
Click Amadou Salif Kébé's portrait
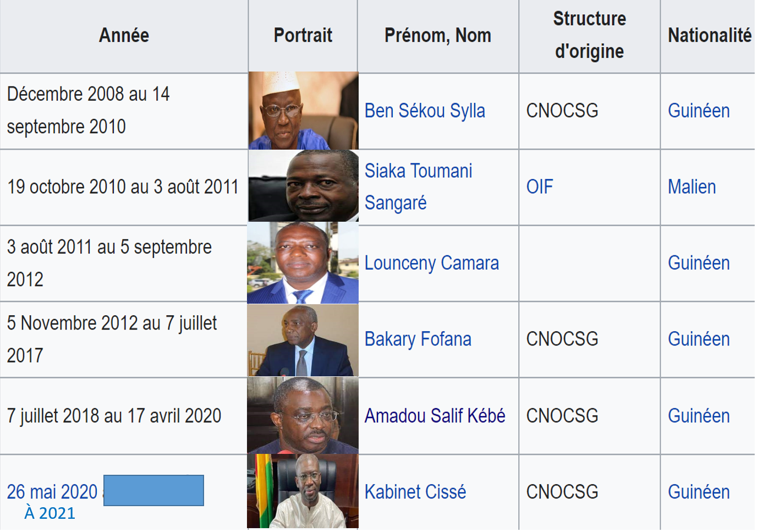coord(303,416)
